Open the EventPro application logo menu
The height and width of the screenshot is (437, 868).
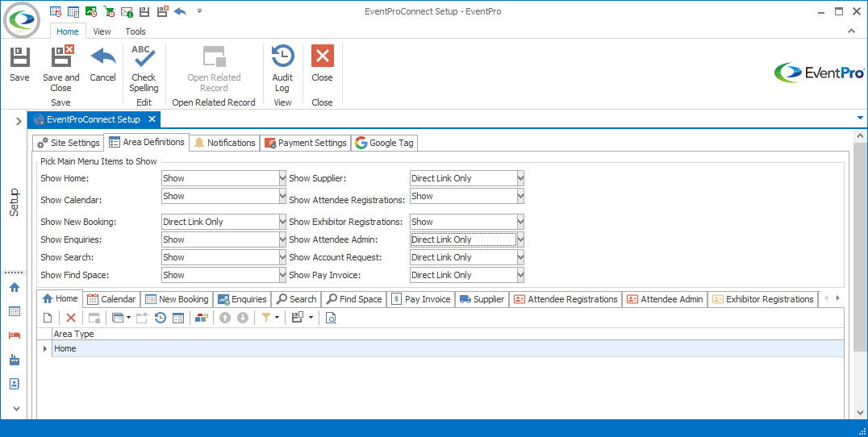click(22, 20)
